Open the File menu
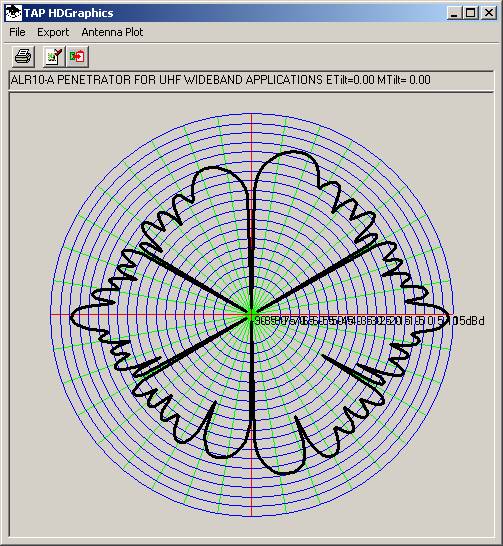The height and width of the screenshot is (546, 503). click(17, 32)
